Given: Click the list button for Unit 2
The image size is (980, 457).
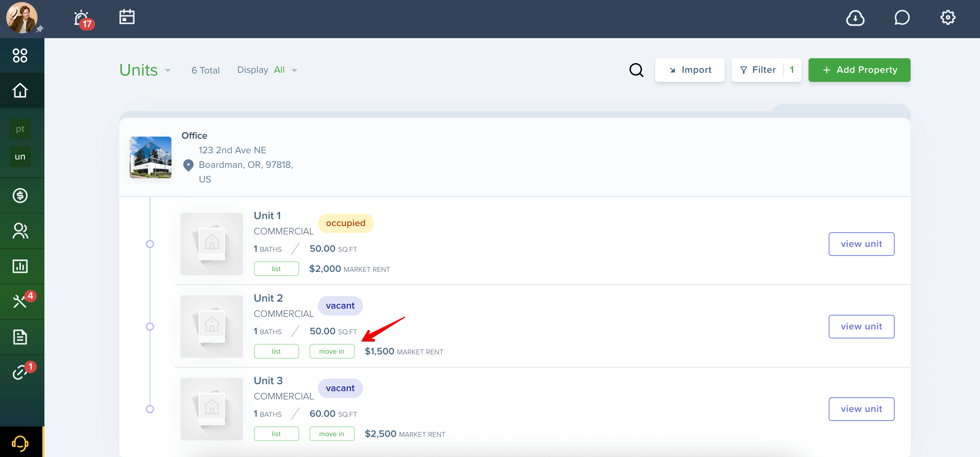Looking at the screenshot, I should [x=276, y=351].
